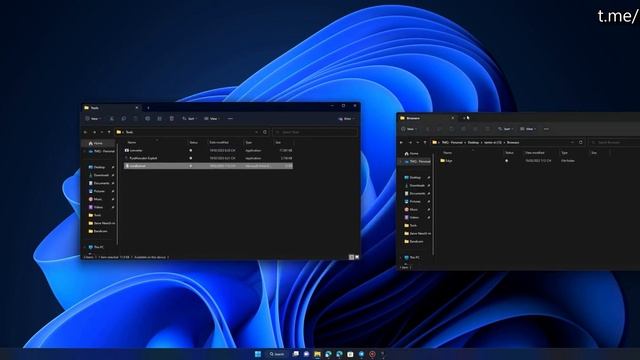
Task: Switch to large icons view in Tools status bar
Action: point(357,257)
